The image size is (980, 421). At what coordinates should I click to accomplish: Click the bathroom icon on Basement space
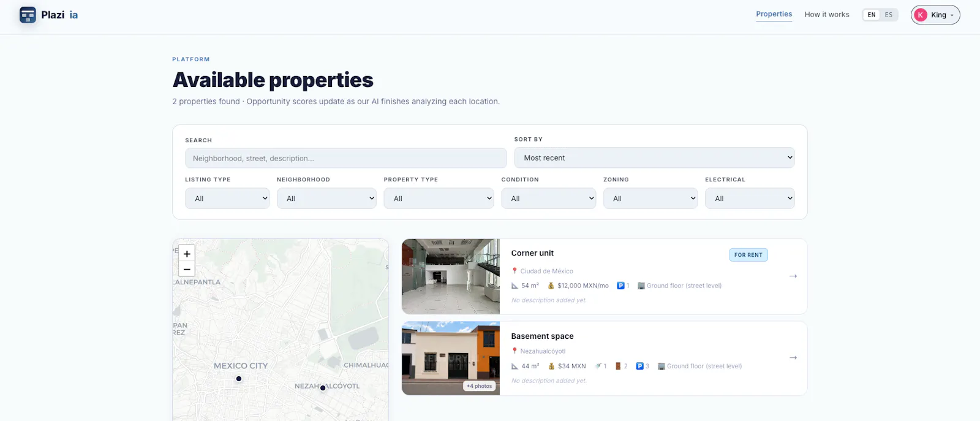[x=598, y=366]
